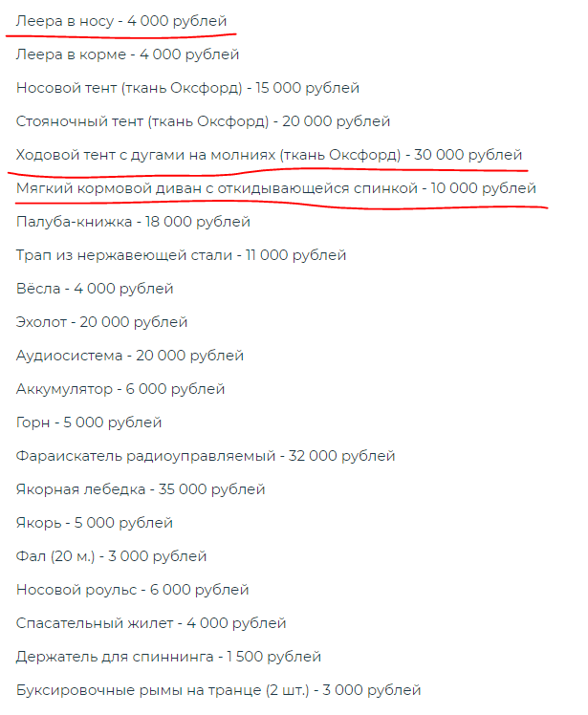588x715 pixels.
Task: Click the «Аудиосистема» item
Action: tap(129, 356)
